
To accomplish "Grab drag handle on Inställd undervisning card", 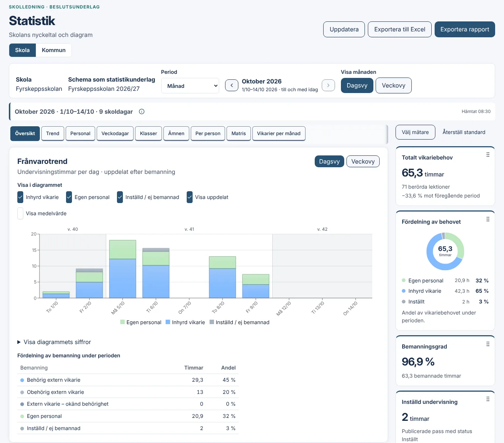I will (488, 399).
